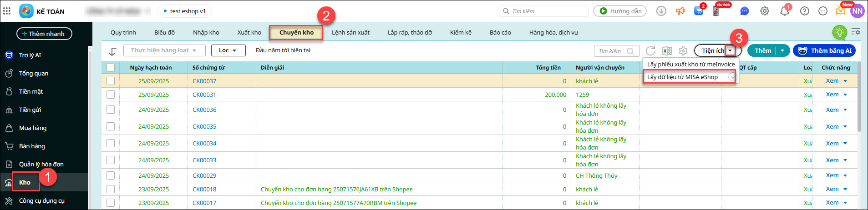Open voucher link CK00036
The image size is (868, 210).
[204, 110]
